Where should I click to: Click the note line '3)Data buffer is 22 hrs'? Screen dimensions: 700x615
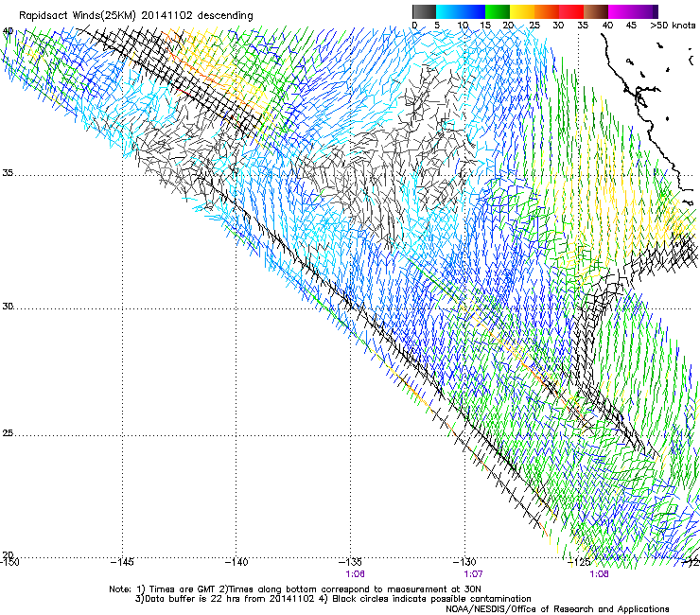point(333,599)
